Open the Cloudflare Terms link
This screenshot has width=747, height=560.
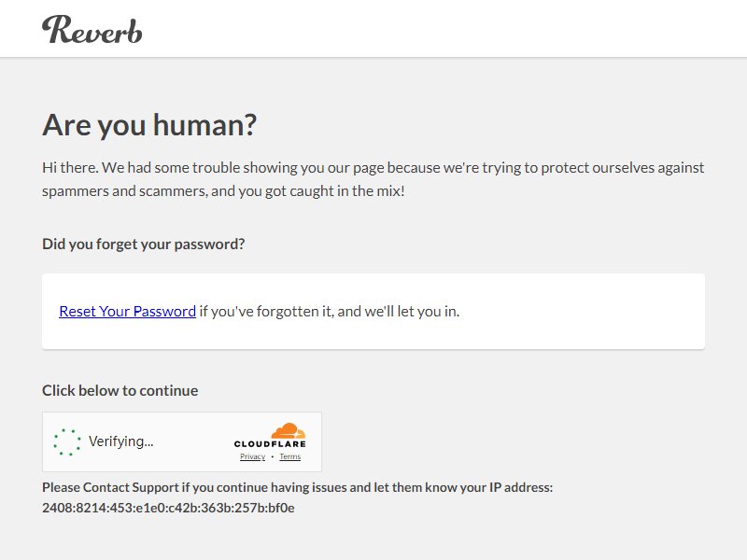click(290, 456)
